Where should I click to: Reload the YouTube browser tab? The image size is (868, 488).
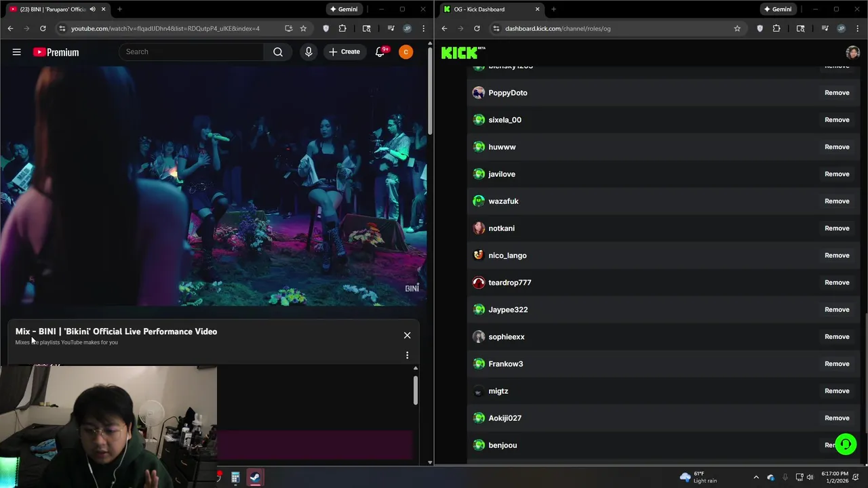point(43,28)
